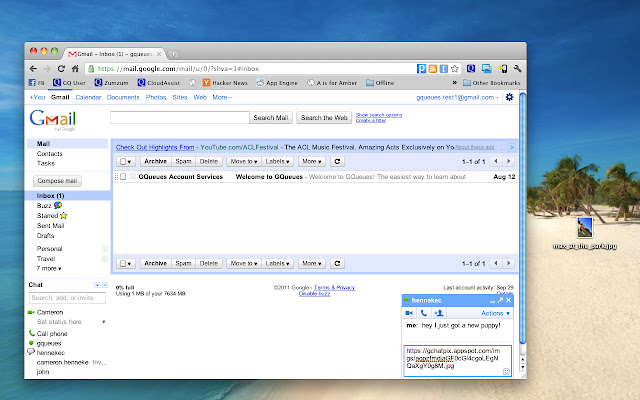Click the Gmail settings gear icon
The width and height of the screenshot is (640, 400).
510,97
